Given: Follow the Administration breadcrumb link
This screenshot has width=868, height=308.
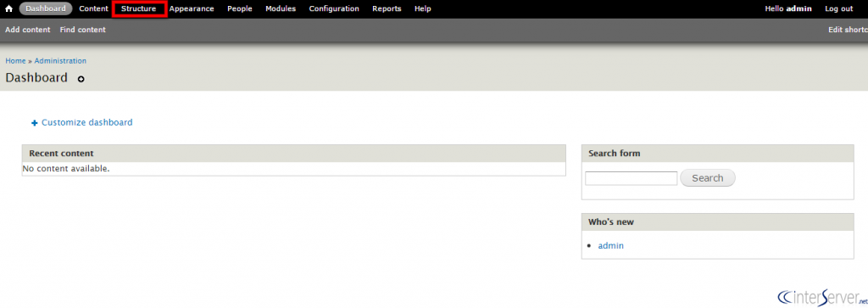Looking at the screenshot, I should tap(60, 61).
